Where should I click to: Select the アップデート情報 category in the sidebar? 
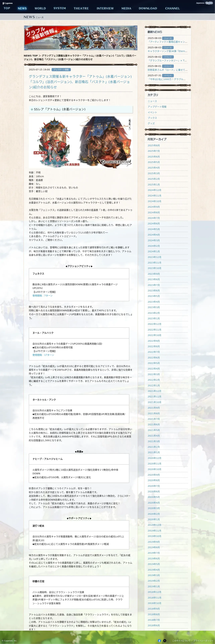tap(157, 107)
